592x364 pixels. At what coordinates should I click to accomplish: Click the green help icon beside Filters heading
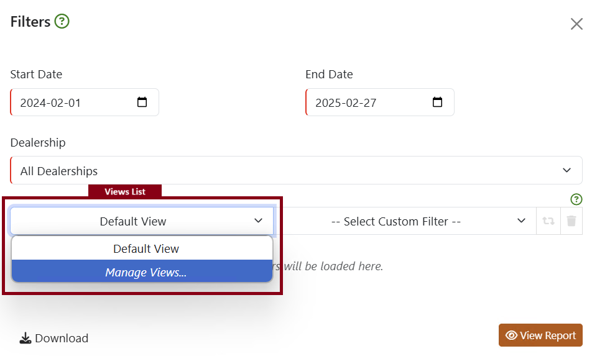coord(62,22)
